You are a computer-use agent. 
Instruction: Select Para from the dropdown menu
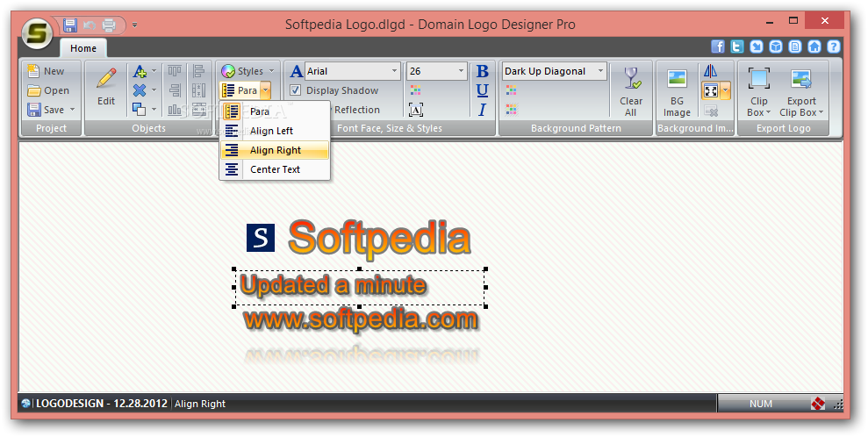click(275, 111)
